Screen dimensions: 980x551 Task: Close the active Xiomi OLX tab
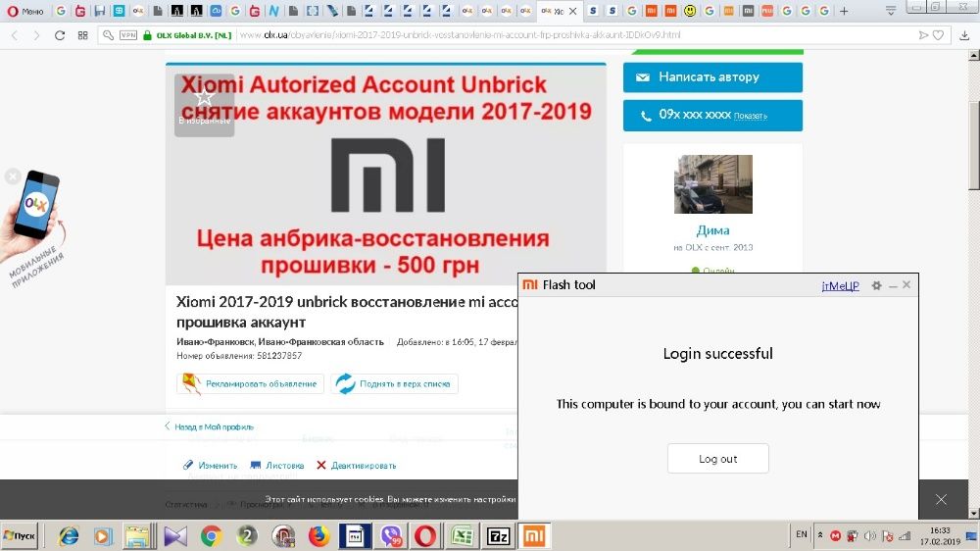(x=572, y=11)
